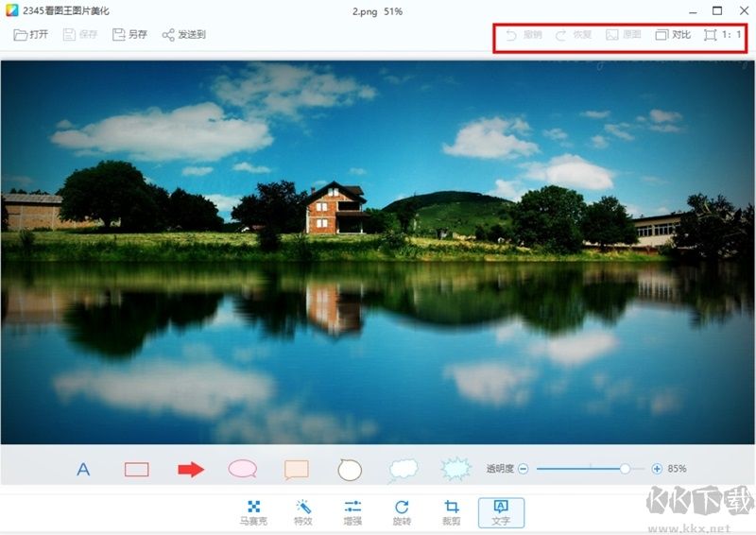Select the plain text 'A' tool
Screen dimensions: 756x535
[83, 469]
